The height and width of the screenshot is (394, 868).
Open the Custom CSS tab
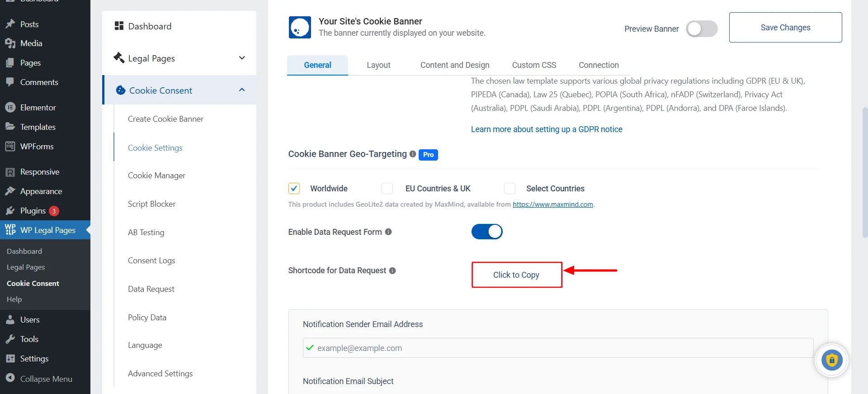coord(534,65)
